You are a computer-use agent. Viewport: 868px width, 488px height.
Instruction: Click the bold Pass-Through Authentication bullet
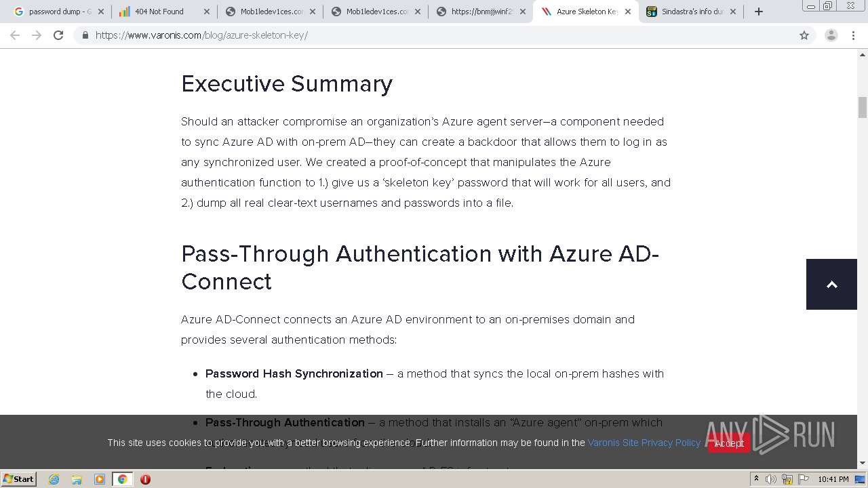point(285,422)
